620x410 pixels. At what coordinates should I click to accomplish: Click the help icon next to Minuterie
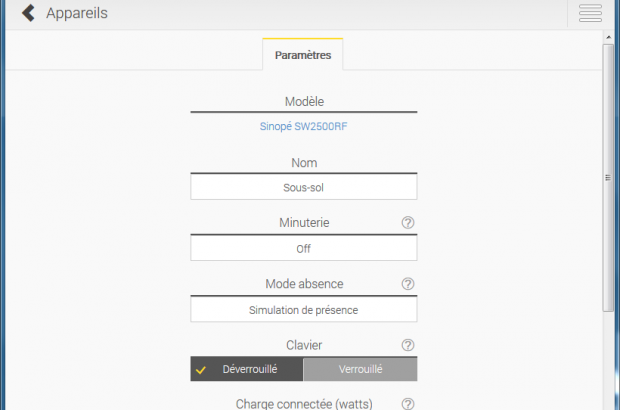point(408,223)
